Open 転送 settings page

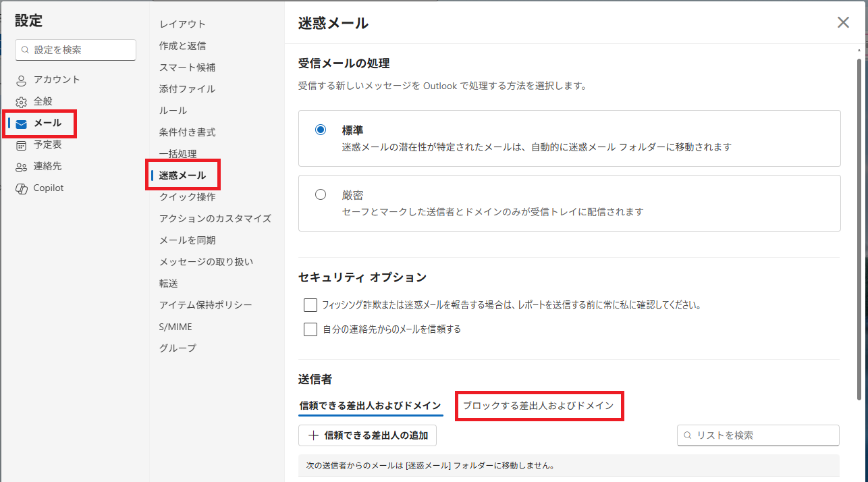coord(169,284)
